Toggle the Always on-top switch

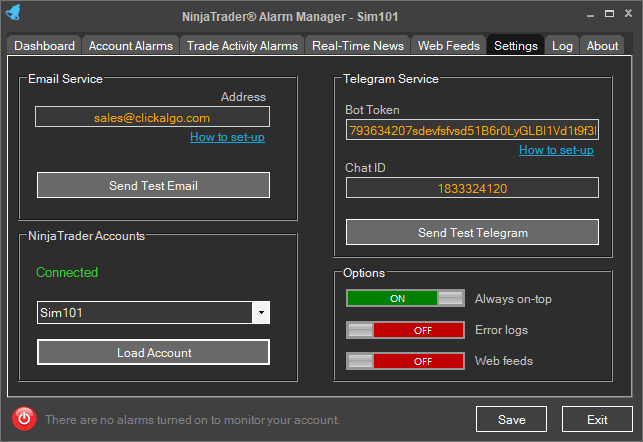click(405, 298)
